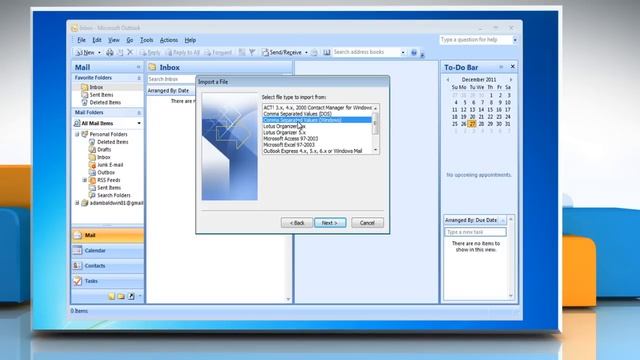Open the Actions menu
The height and width of the screenshot is (360, 640).
point(169,40)
